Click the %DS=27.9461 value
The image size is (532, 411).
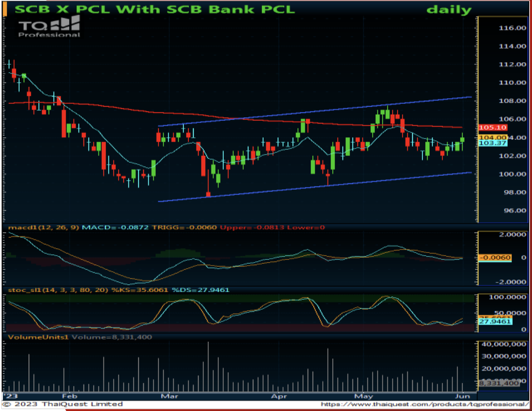(x=200, y=290)
